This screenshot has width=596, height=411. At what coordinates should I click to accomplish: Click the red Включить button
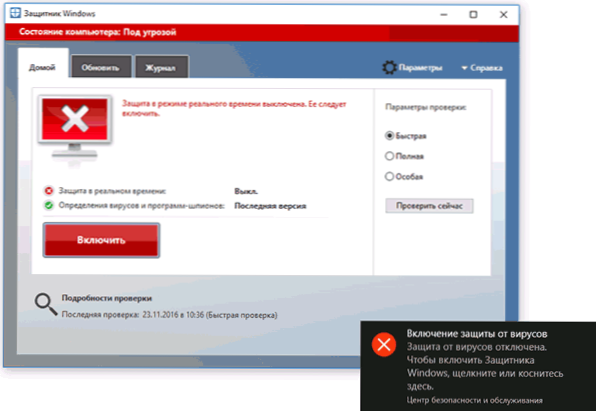(x=101, y=240)
